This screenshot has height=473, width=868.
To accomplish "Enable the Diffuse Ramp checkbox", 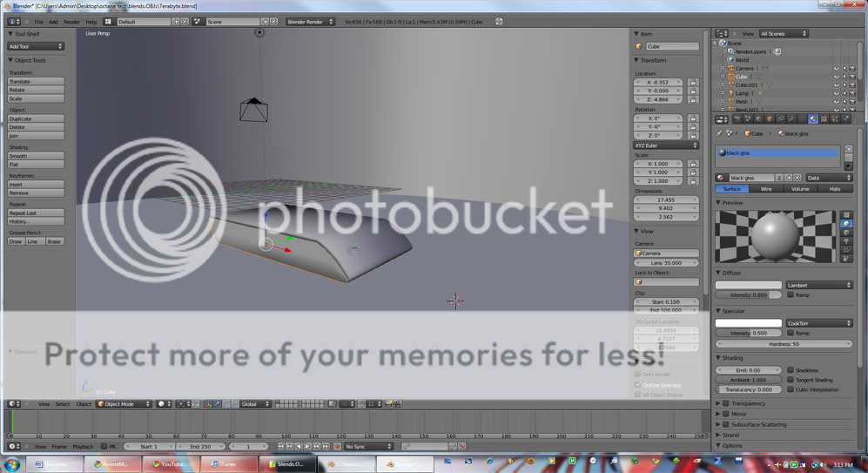I will coord(791,294).
